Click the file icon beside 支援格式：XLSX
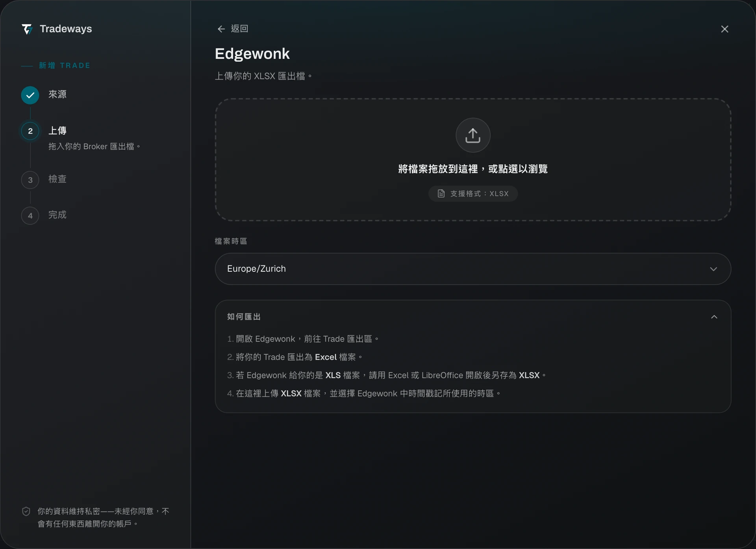Viewport: 756px width, 549px height. pos(441,193)
